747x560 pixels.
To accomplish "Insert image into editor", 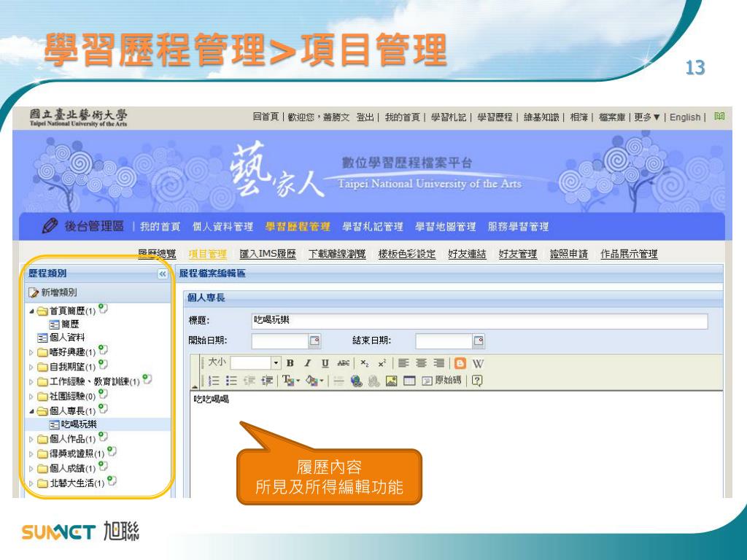I will (392, 381).
